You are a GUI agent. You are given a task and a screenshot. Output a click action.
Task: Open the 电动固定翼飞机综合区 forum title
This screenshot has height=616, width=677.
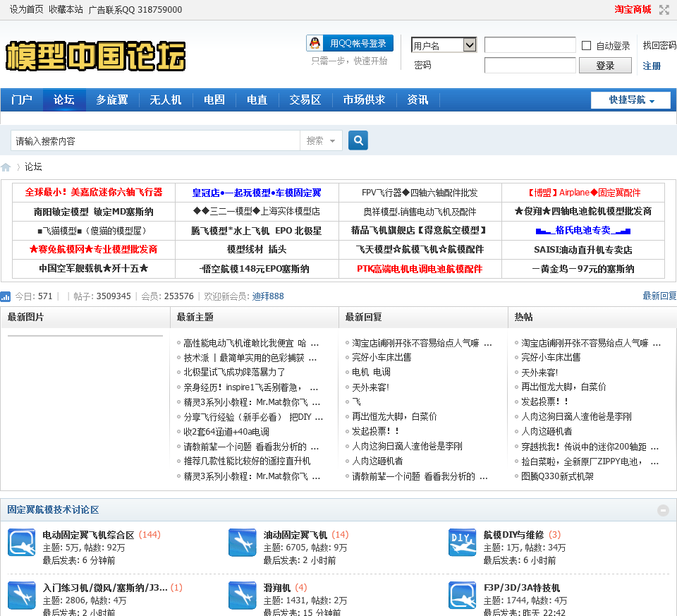click(89, 535)
